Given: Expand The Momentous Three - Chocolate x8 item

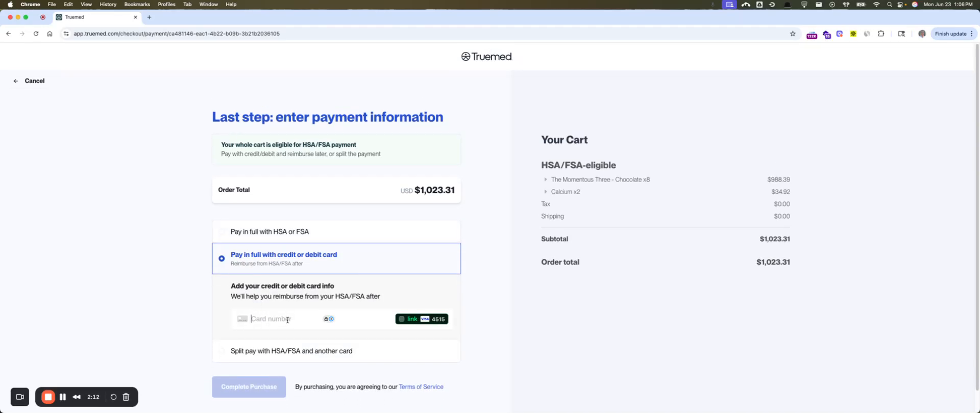Looking at the screenshot, I should (x=545, y=179).
